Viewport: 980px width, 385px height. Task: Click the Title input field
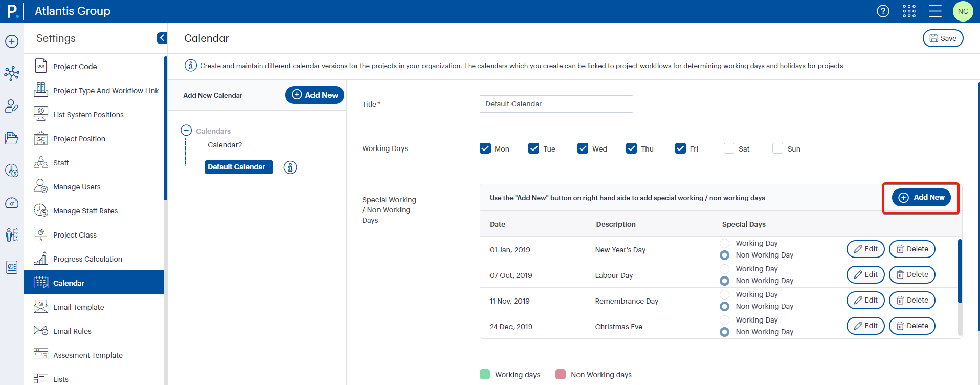pyautogui.click(x=556, y=104)
